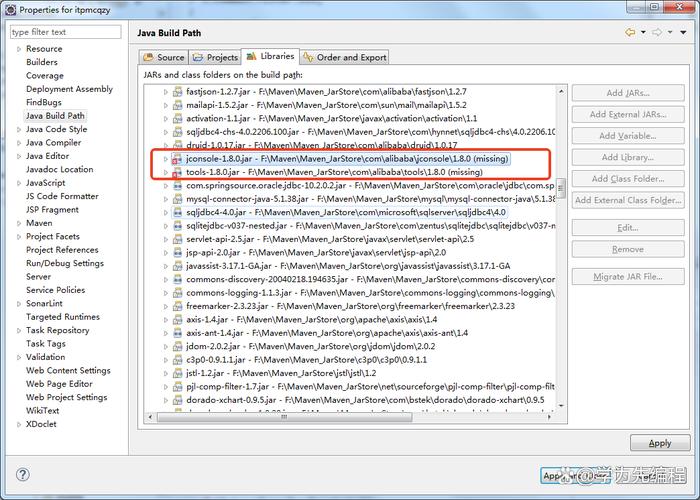Select Project Facets in the sidebar

tap(53, 236)
